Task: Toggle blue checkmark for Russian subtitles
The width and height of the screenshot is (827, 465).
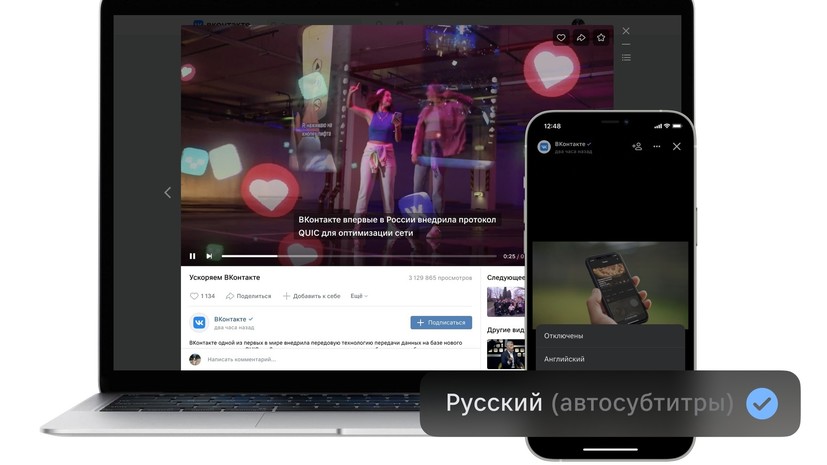Action: 762,404
